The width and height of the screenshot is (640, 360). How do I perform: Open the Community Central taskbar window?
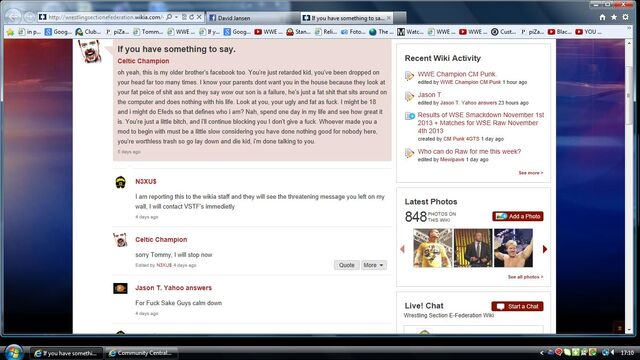141,353
